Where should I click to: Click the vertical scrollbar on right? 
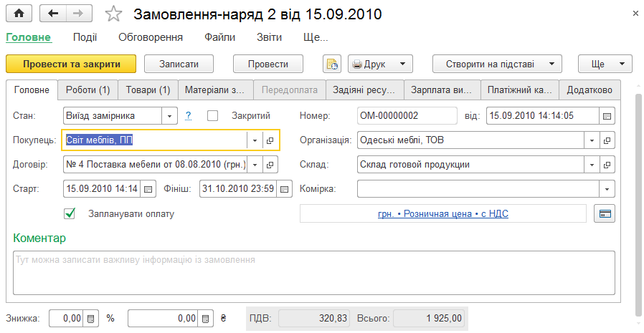639,205
